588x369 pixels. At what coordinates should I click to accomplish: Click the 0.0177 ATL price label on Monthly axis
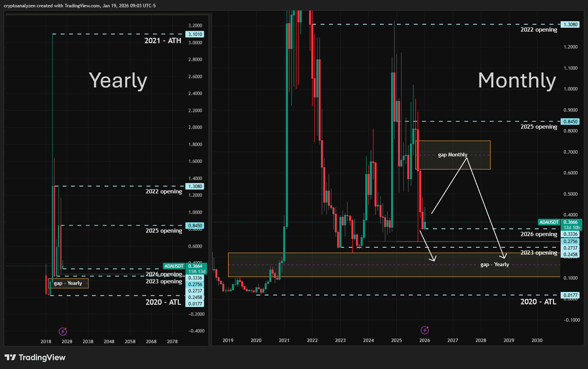pos(571,295)
